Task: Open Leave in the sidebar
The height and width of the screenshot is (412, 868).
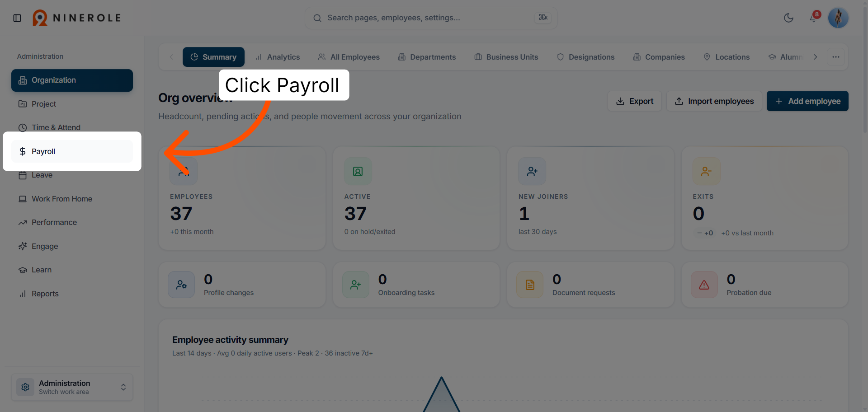Action: click(72, 175)
